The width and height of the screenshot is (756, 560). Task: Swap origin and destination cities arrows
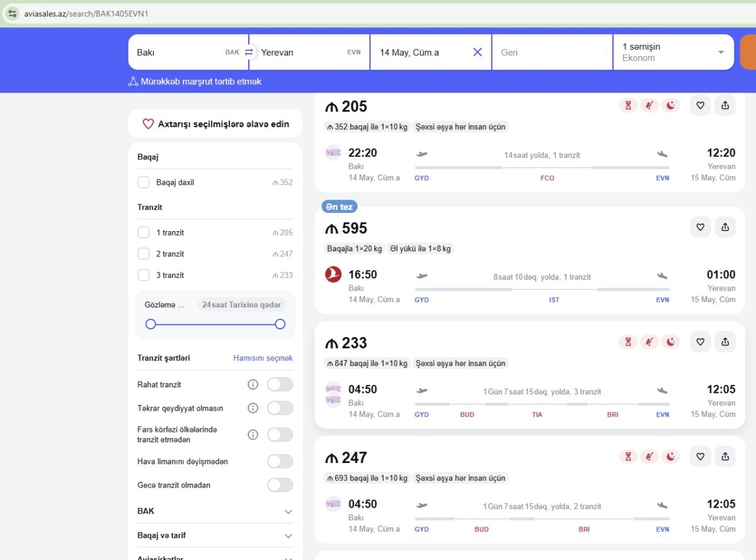[249, 52]
